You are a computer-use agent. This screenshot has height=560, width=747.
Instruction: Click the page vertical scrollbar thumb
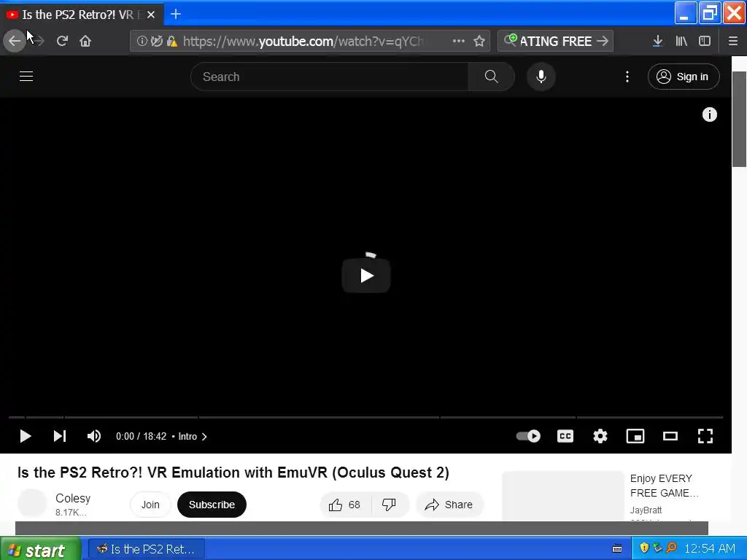740,119
